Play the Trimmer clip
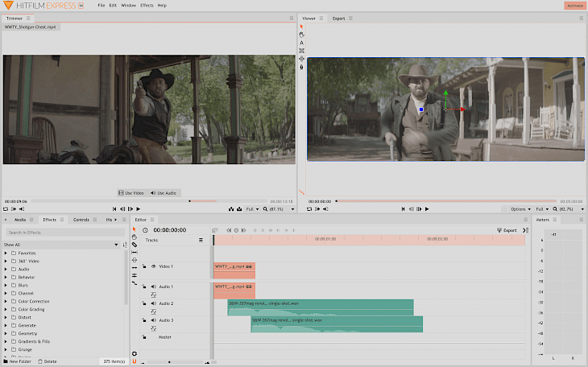This screenshot has height=367, width=588. (x=139, y=208)
